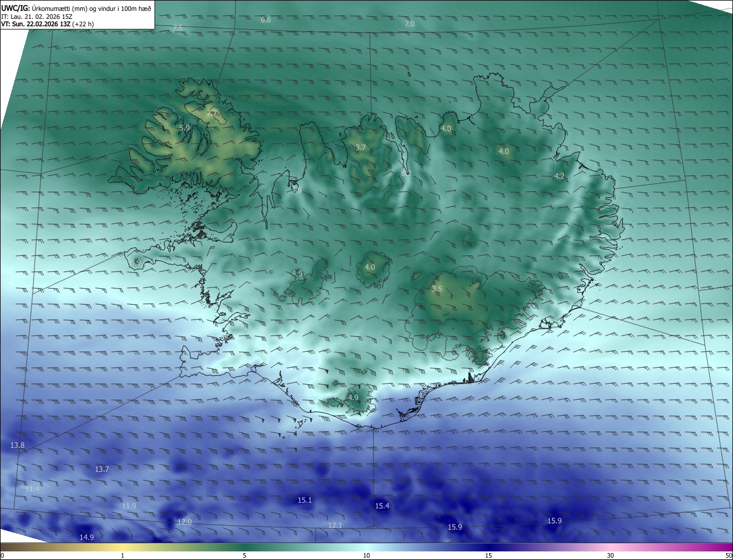Click the 3.7 value label on the map

tap(360, 148)
